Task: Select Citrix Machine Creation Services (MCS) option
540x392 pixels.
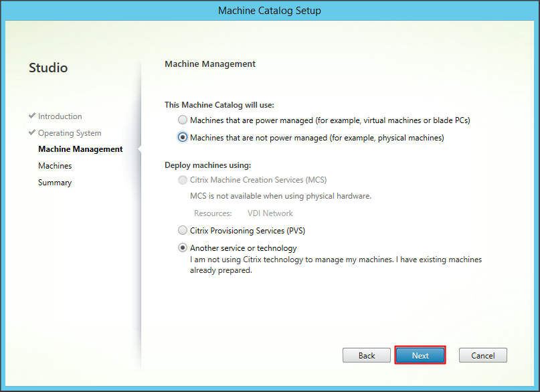Action: click(183, 180)
